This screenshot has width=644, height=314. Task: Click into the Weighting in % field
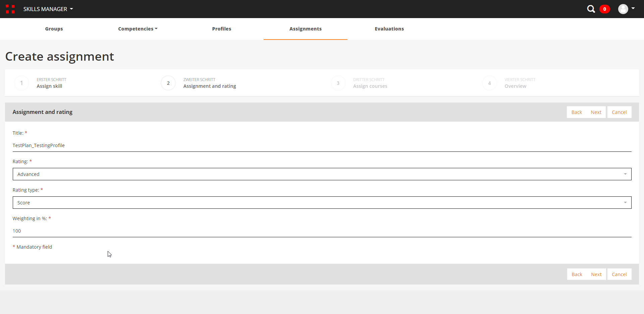click(x=322, y=231)
